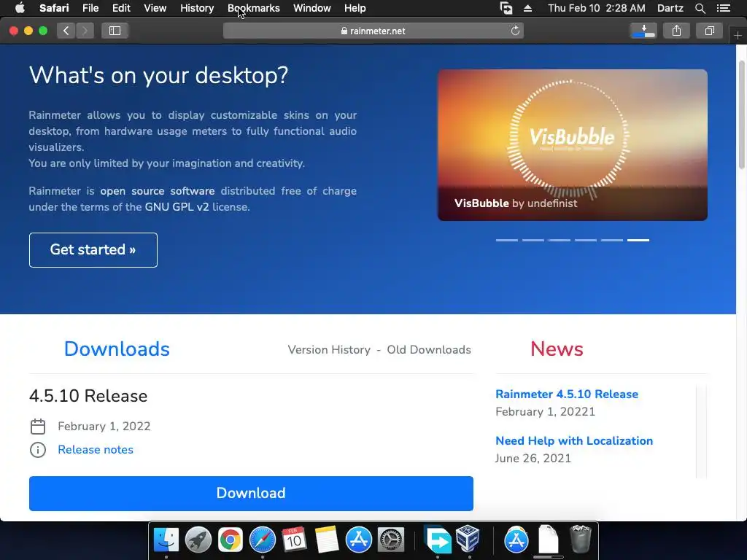Open the Applications folder in Dock
The height and width of the screenshot is (560, 747).
[516, 540]
